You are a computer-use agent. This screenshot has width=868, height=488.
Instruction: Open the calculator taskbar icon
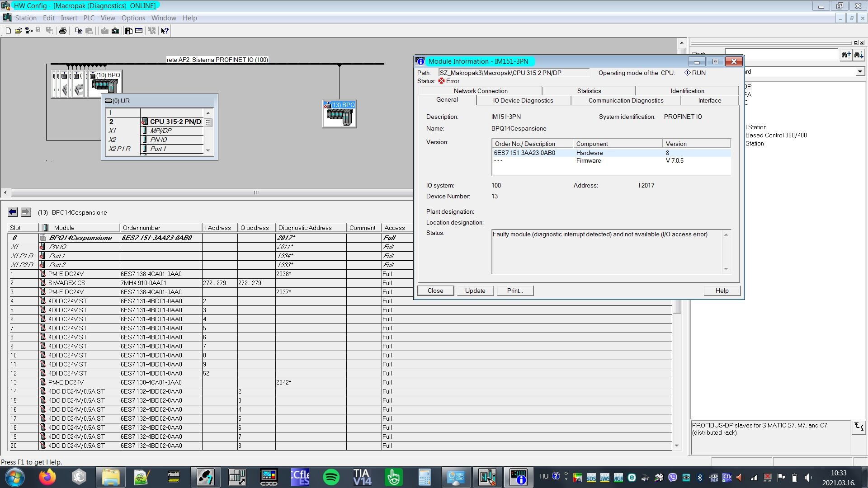pos(424,477)
